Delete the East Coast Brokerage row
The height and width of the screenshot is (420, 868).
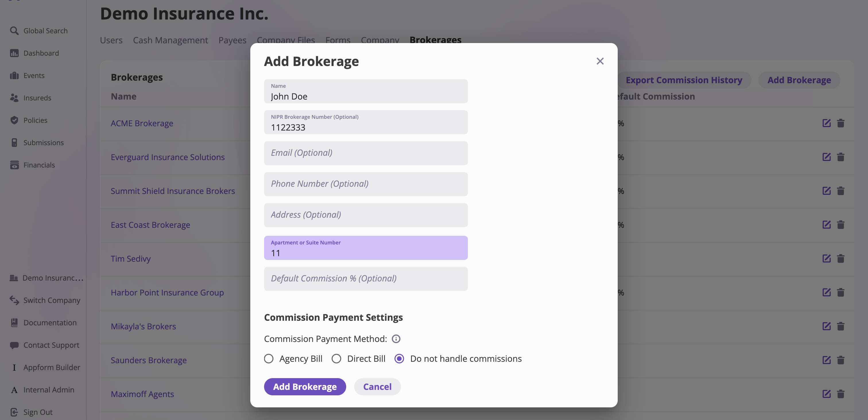[840, 224]
